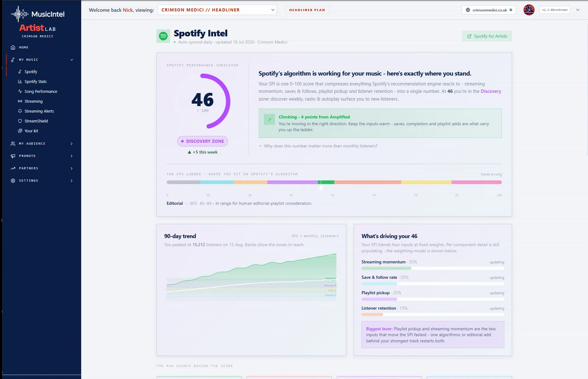Click the Save & follow rate progress bar
The image size is (588, 379).
433,284
